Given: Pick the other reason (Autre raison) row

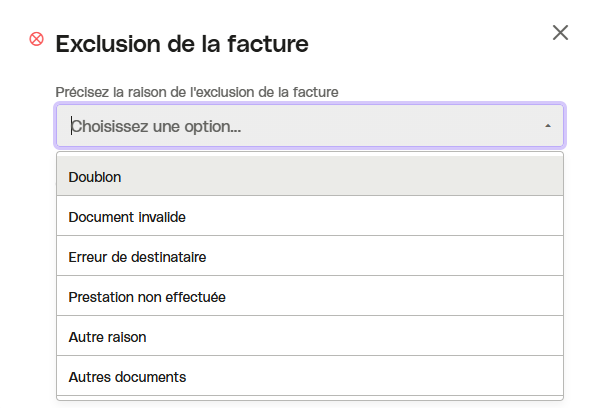Looking at the screenshot, I should tap(309, 337).
